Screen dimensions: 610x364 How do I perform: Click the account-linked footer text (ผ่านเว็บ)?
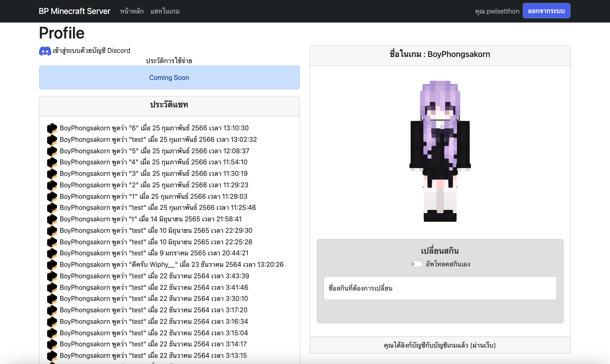(x=440, y=345)
